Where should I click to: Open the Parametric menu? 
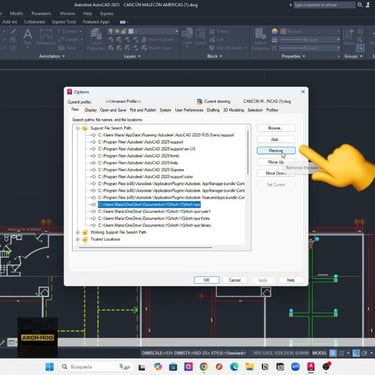coord(41,14)
